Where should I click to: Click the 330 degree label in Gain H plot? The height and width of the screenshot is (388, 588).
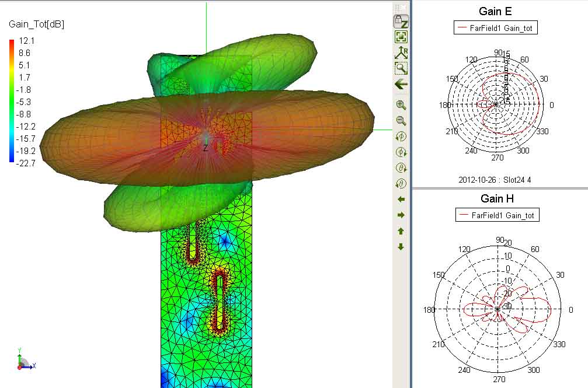click(x=559, y=344)
